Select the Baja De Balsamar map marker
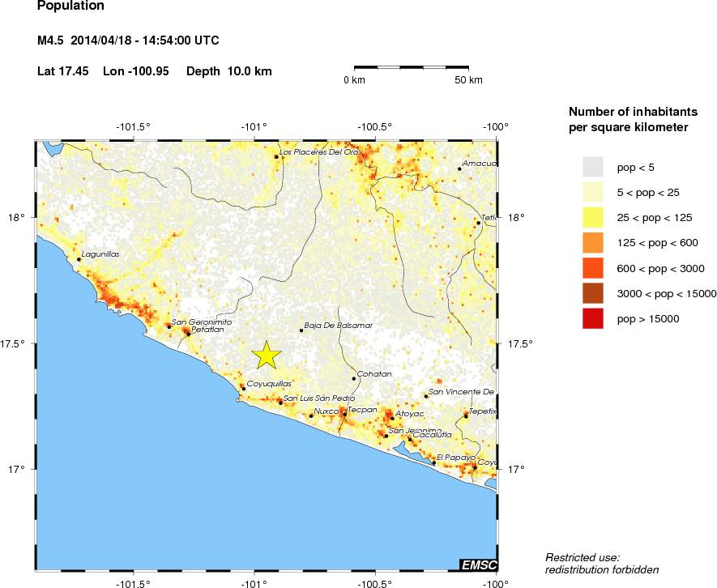This screenshot has height=588, width=717. click(x=301, y=330)
